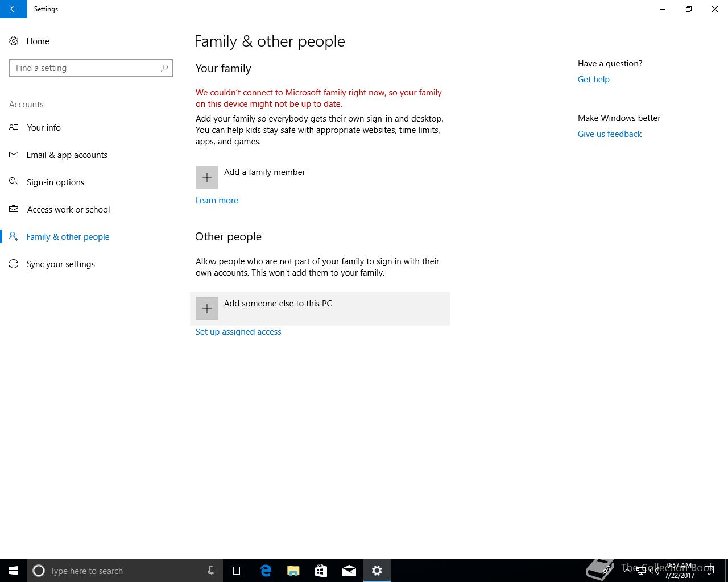Open the People icon in system tray

pyautogui.click(x=608, y=571)
